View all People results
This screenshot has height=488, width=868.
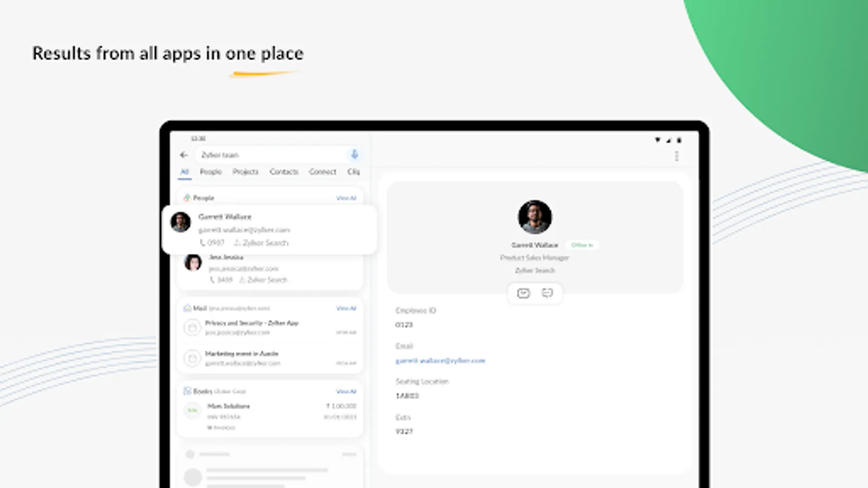tap(346, 198)
